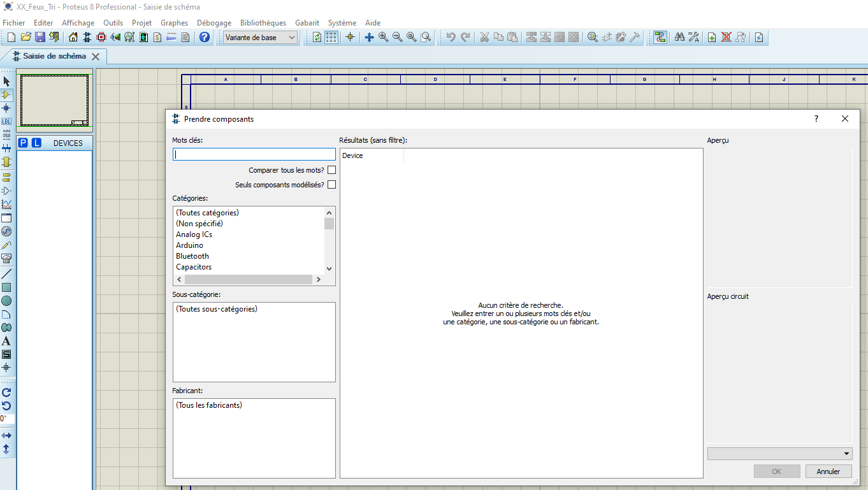This screenshot has height=490, width=868.
Task: Select '(Toutes catégories)' in list
Action: point(208,213)
